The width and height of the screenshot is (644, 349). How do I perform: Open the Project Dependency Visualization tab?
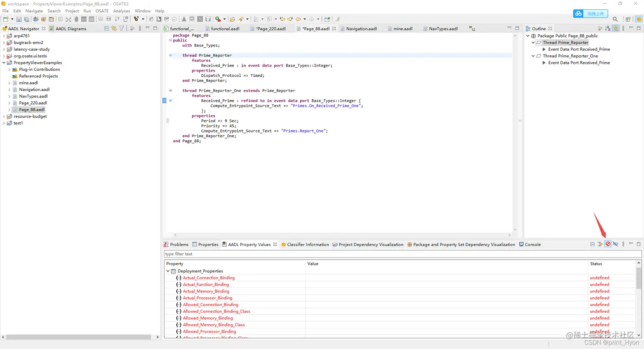(368, 245)
